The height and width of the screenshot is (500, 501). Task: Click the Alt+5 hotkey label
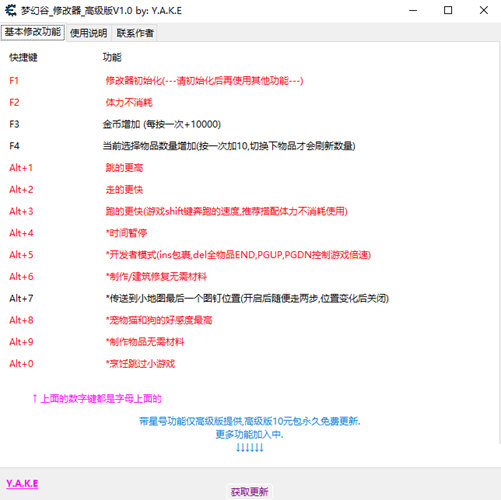pos(21,255)
